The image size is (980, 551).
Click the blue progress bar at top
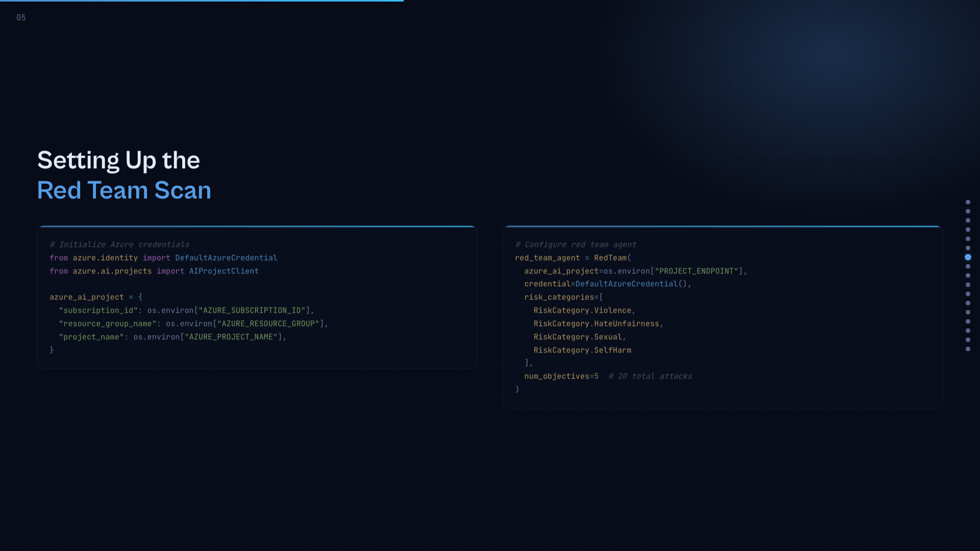(x=202, y=1)
